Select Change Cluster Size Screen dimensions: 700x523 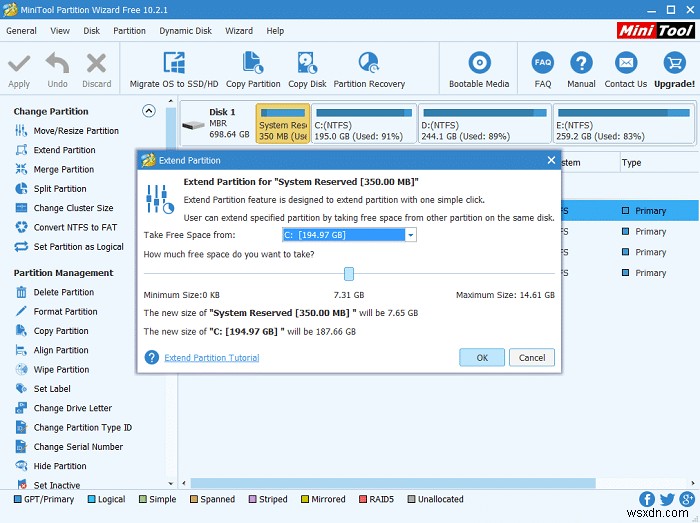click(64, 208)
